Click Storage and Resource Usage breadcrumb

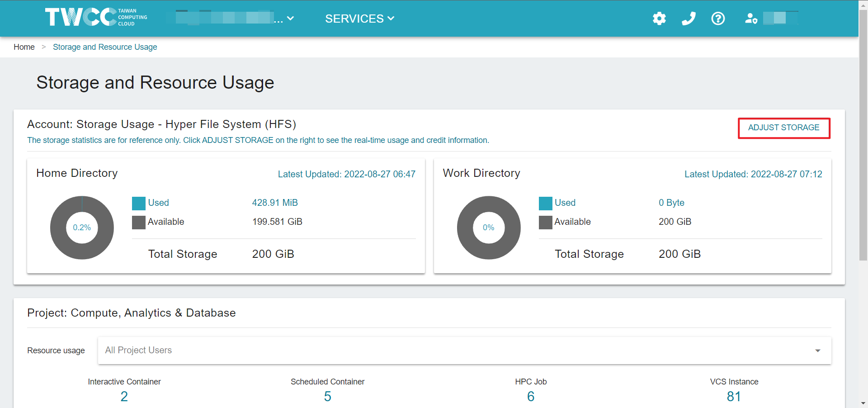[x=105, y=47]
